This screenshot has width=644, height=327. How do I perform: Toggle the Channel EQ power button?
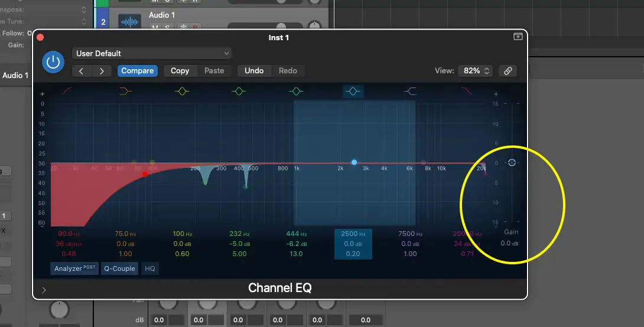(54, 62)
